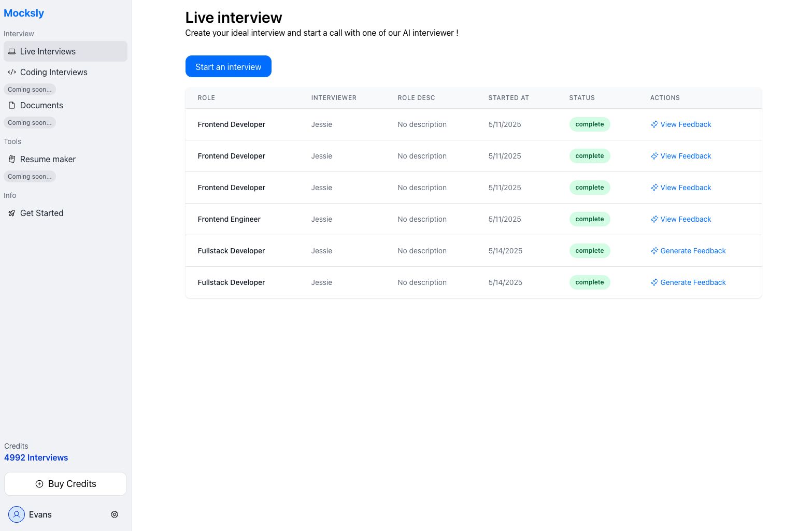Click the ACTIONS column header

coord(665,98)
